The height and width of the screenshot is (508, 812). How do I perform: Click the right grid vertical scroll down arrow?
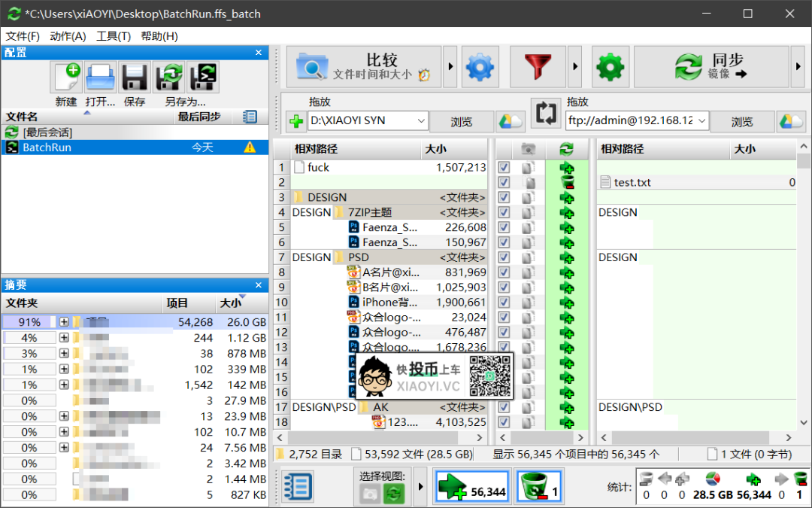pyautogui.click(x=803, y=422)
